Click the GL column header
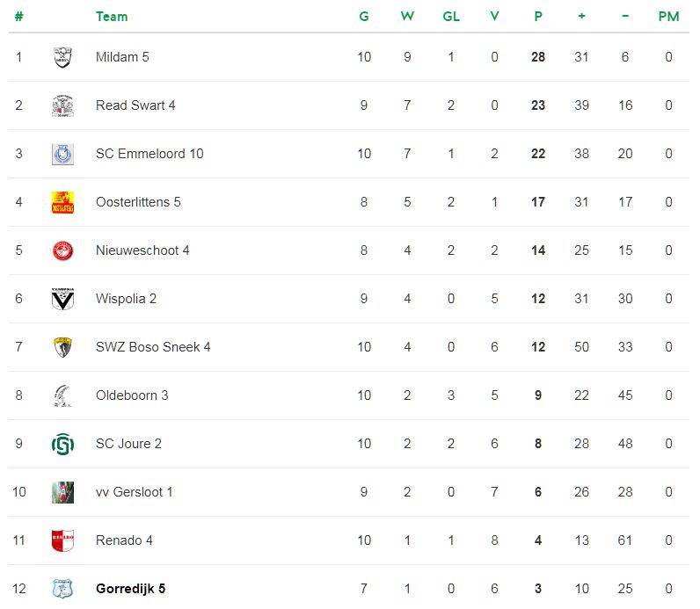 [451, 17]
